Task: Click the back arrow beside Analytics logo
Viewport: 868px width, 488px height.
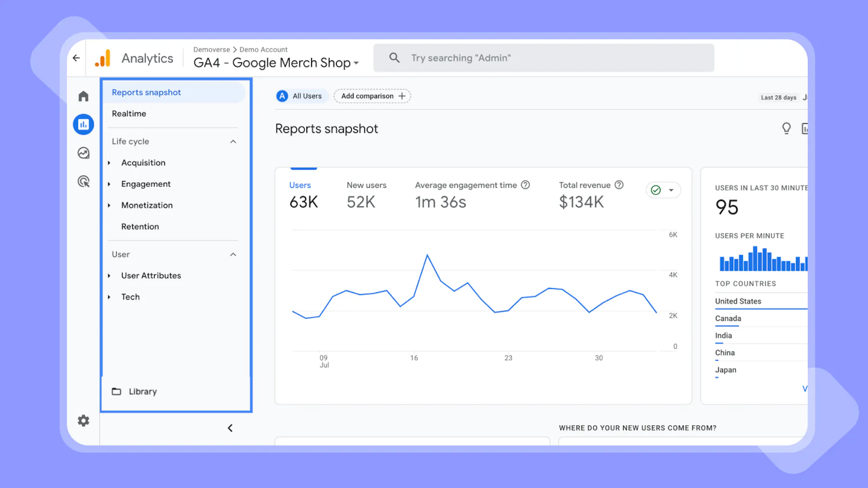Action: (x=76, y=58)
